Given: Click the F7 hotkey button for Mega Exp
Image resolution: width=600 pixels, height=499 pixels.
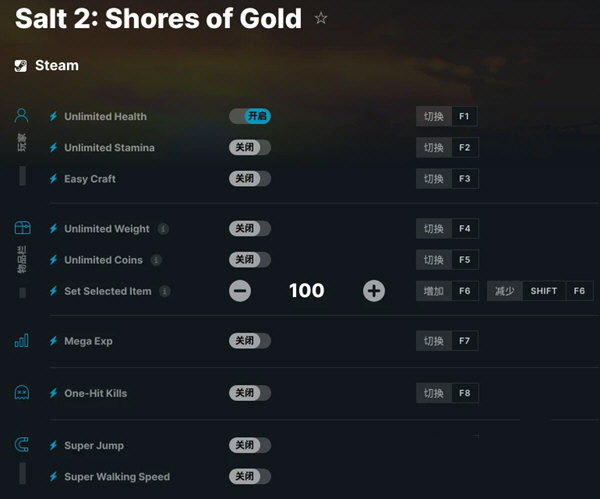Looking at the screenshot, I should point(464,341).
